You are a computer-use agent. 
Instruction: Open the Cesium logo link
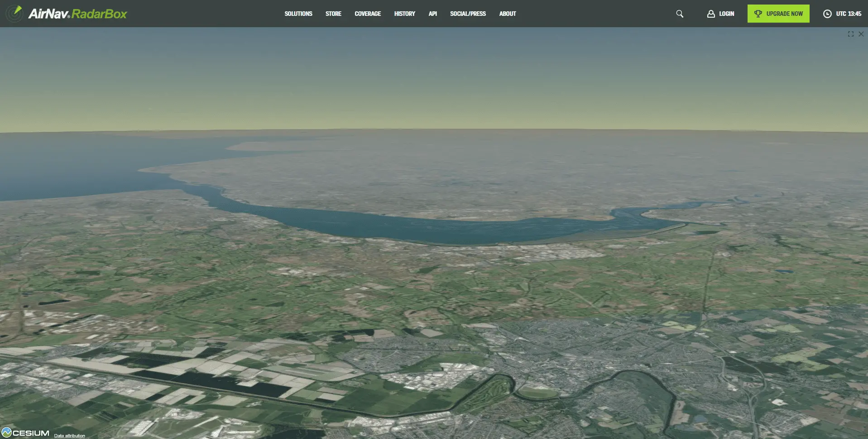25,433
